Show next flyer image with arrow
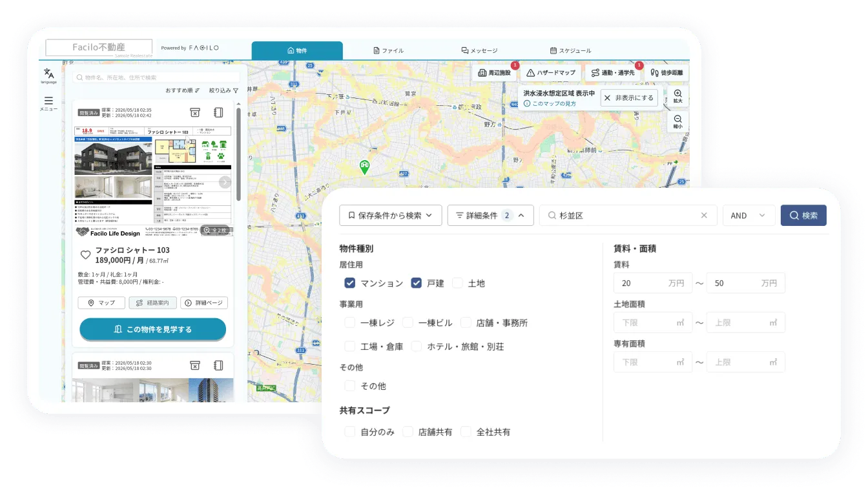868x488 pixels. coord(225,182)
